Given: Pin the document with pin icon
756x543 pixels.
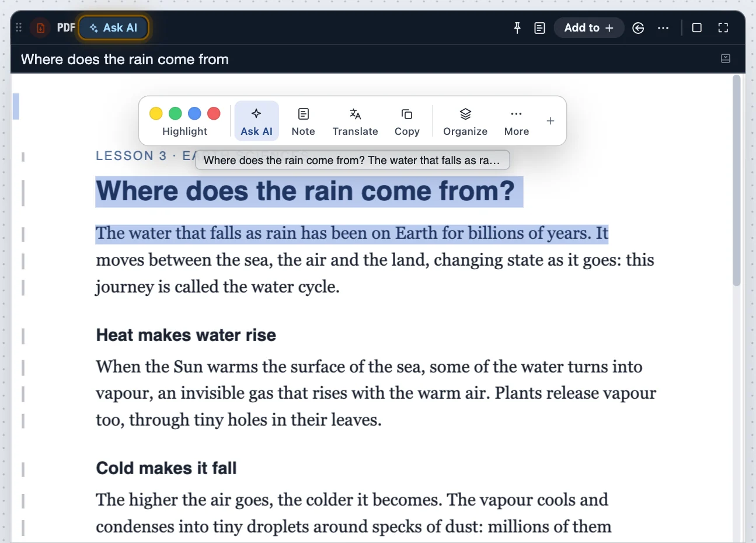Looking at the screenshot, I should [x=517, y=27].
